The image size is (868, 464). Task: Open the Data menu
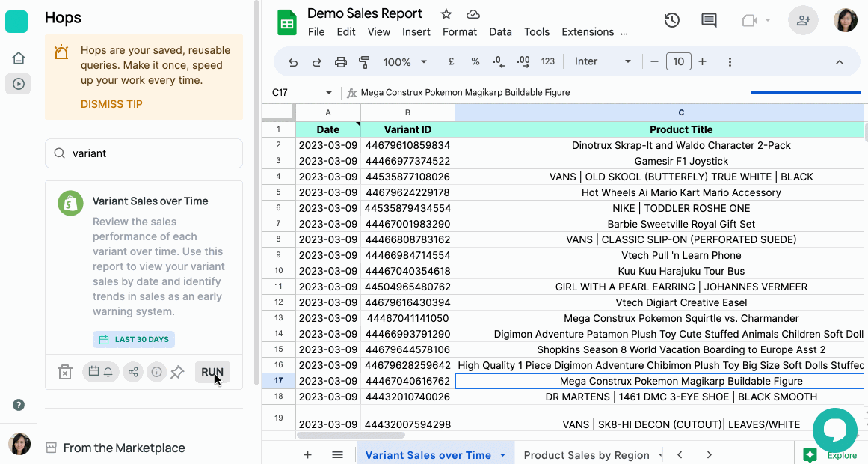coord(500,32)
